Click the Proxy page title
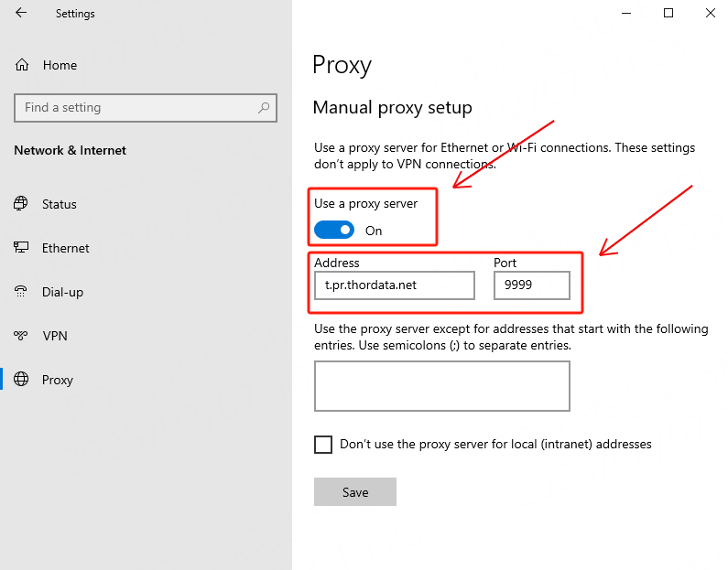Image resolution: width=728 pixels, height=570 pixels. pos(342,65)
